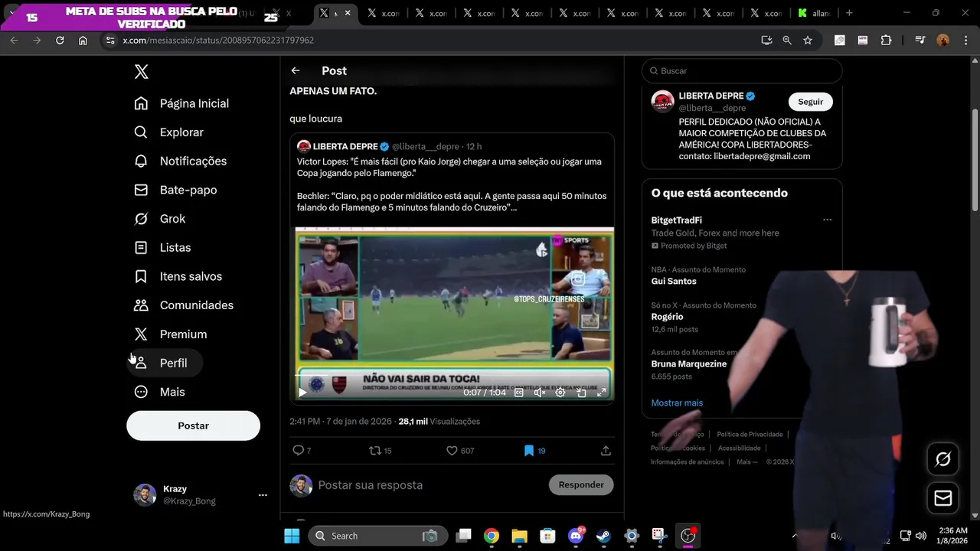Bookmark page with the star icon
Screen dimensions: 980x551
tap(808, 40)
